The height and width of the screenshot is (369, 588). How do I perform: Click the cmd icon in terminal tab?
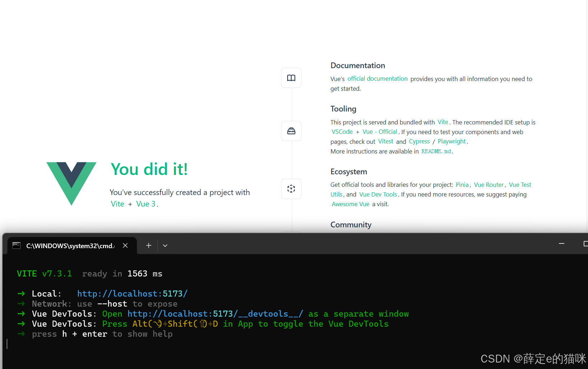[17, 246]
